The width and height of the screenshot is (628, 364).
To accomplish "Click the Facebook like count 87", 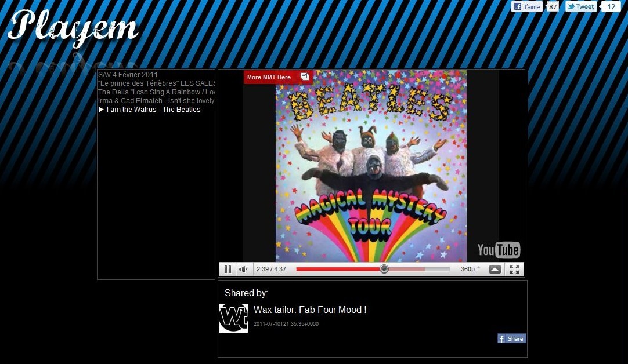I will pyautogui.click(x=553, y=7).
